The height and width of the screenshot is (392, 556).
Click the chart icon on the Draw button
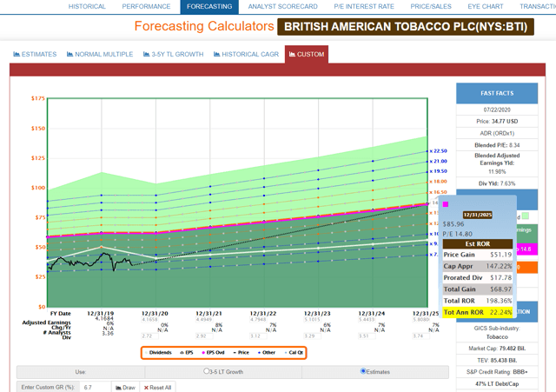click(118, 388)
